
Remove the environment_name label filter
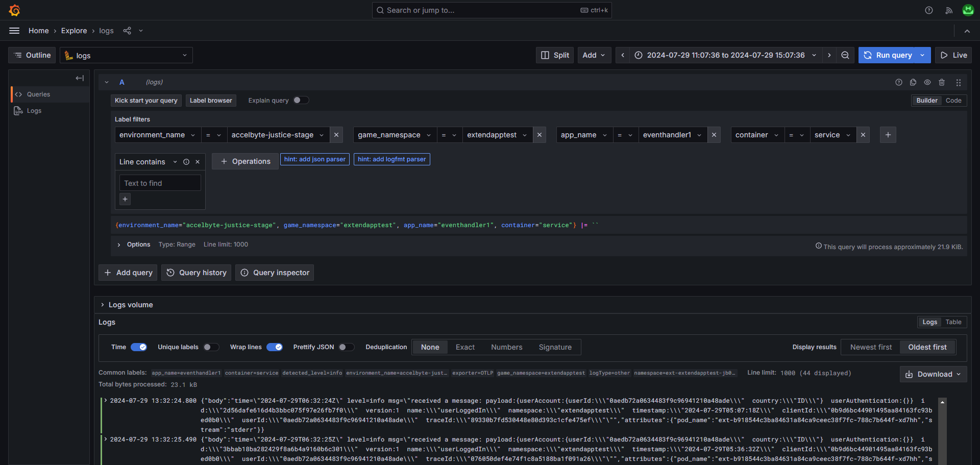pyautogui.click(x=336, y=135)
